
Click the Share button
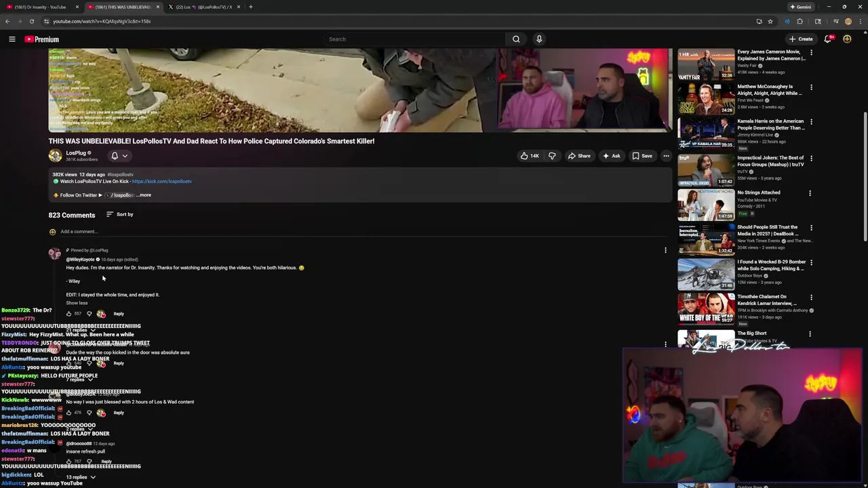point(579,156)
